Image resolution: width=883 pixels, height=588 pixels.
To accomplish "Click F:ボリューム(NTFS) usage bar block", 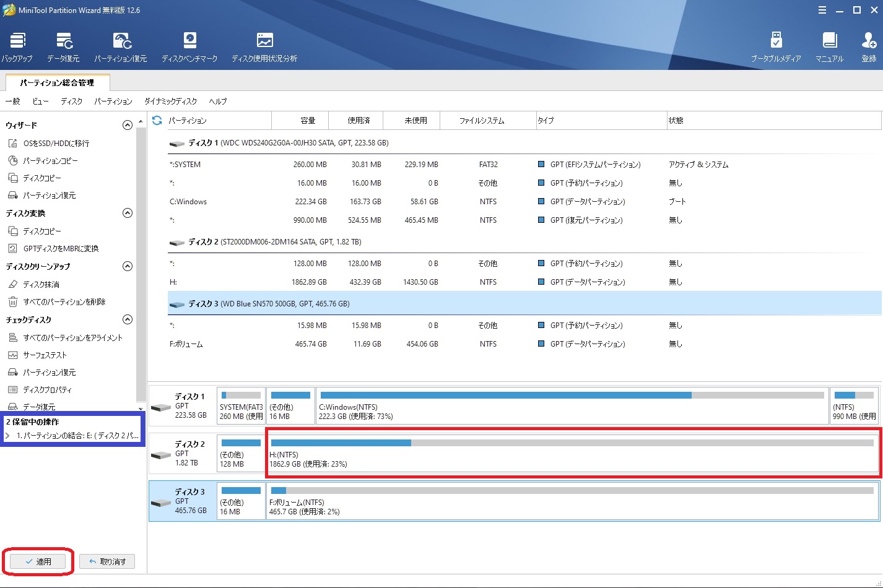I will (572, 501).
